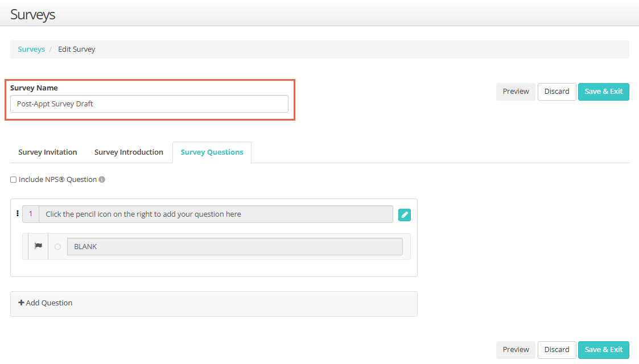Click the Edit Survey breadcrumb text

[x=77, y=49]
